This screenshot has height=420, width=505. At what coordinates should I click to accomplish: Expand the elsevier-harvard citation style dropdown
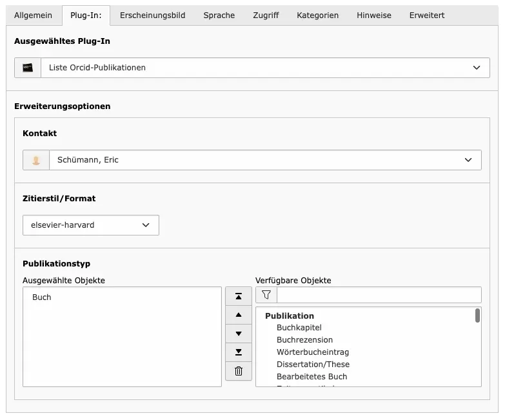pyautogui.click(x=90, y=225)
